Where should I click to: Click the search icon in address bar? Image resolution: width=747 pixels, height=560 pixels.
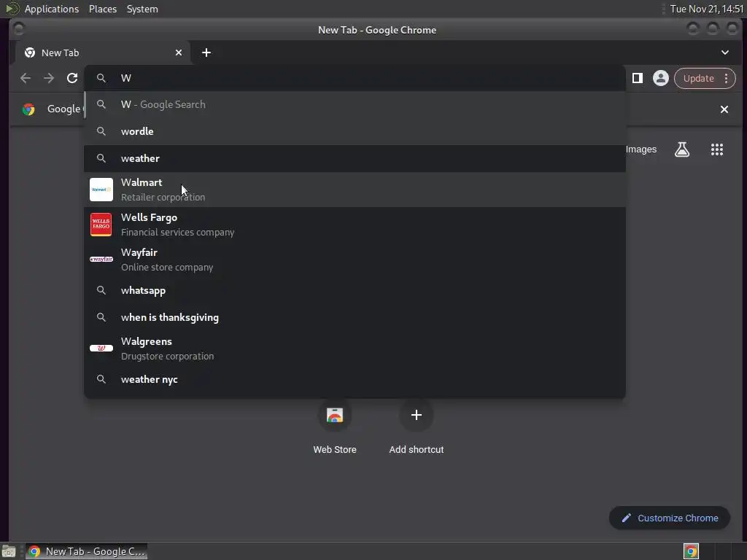pyautogui.click(x=101, y=78)
